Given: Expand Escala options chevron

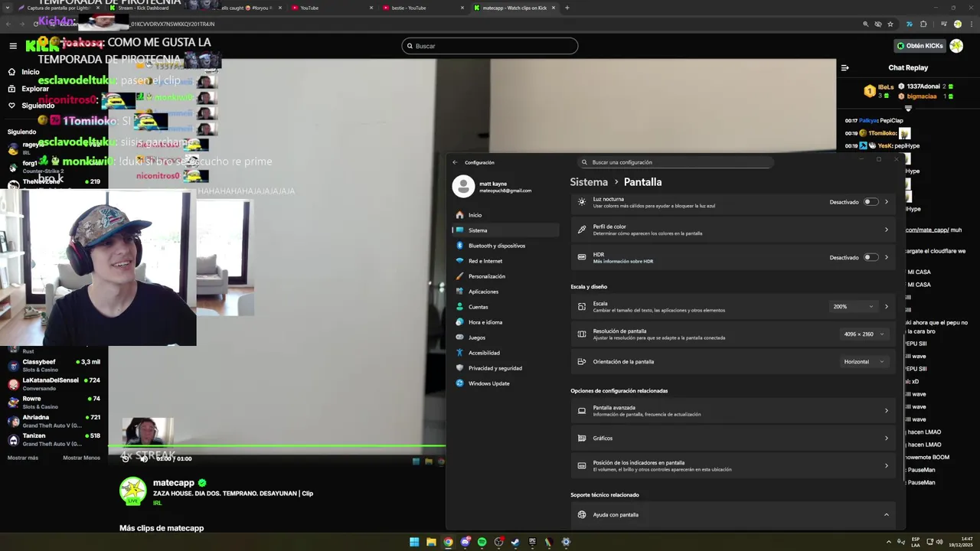Looking at the screenshot, I should pos(887,306).
